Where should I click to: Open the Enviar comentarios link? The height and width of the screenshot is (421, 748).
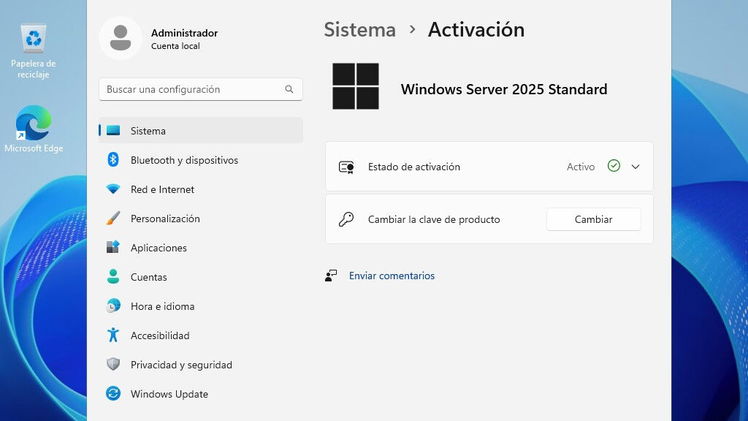click(392, 276)
